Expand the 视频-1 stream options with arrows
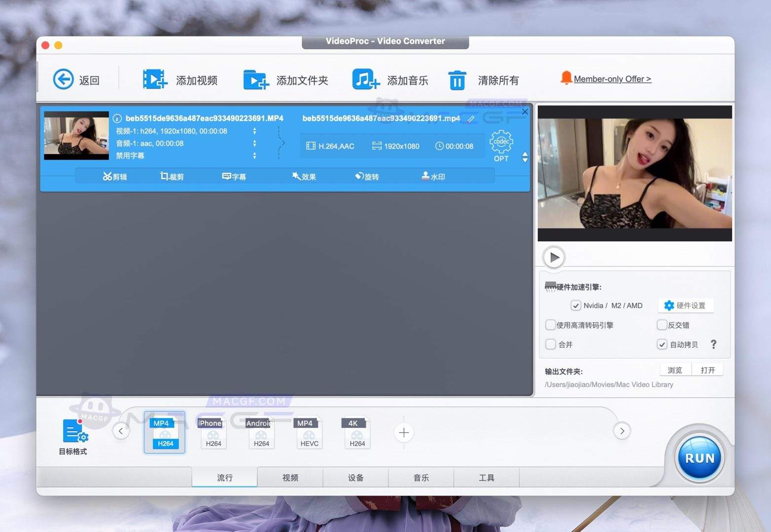The height and width of the screenshot is (532, 771). [x=254, y=131]
